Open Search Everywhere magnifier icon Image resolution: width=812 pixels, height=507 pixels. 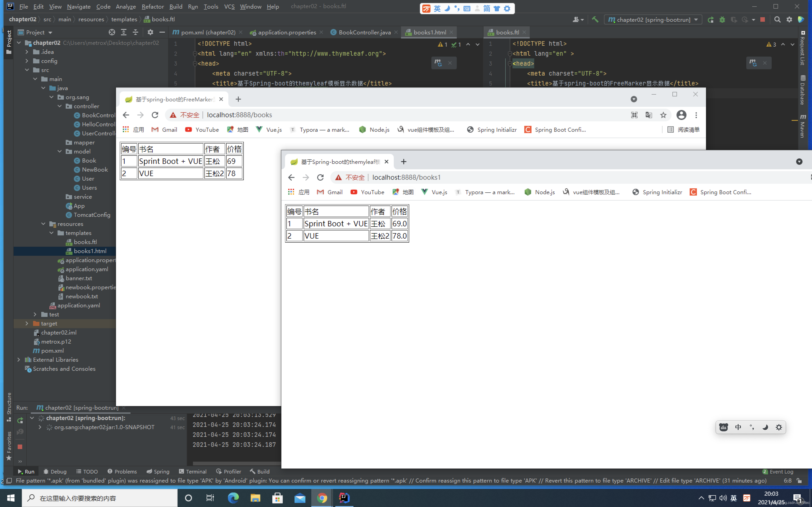coord(777,19)
